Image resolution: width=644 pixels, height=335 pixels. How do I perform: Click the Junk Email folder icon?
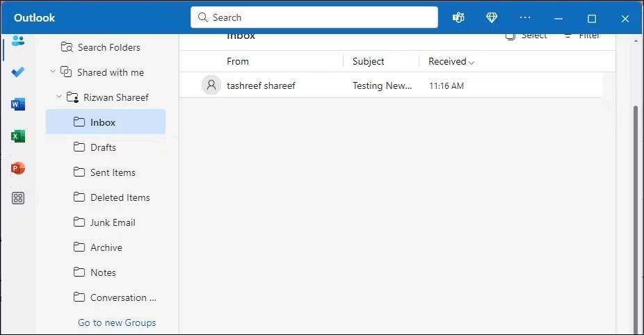[x=79, y=222]
